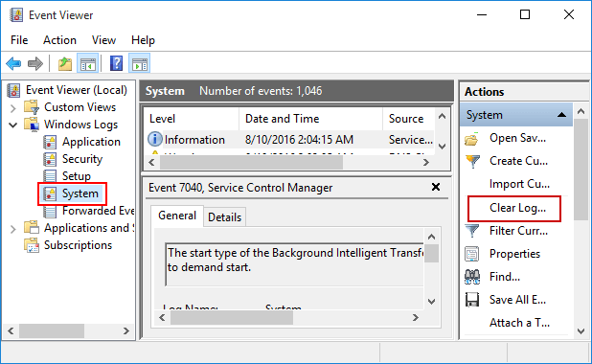Click Filter Current Log action
This screenshot has width=592, height=364.
(518, 230)
